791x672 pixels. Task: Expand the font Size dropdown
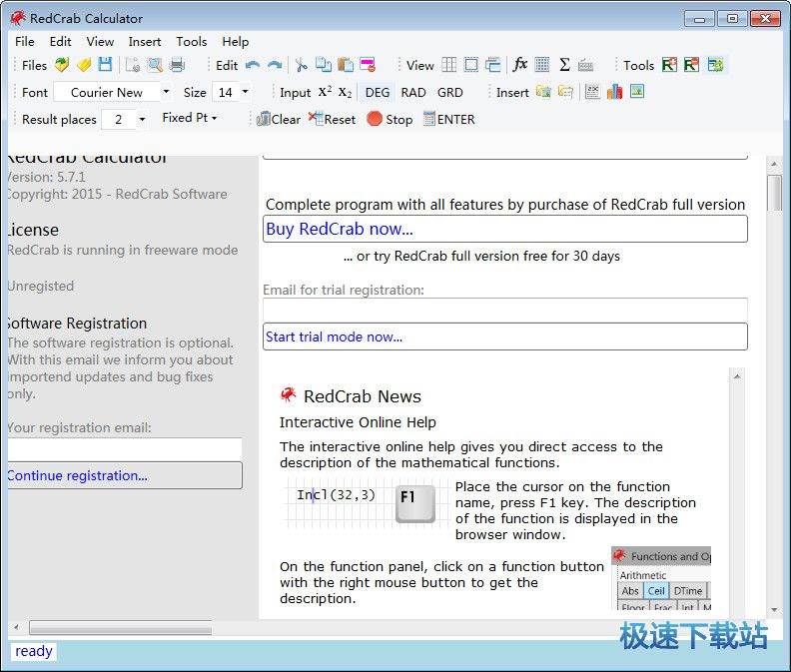[x=245, y=92]
